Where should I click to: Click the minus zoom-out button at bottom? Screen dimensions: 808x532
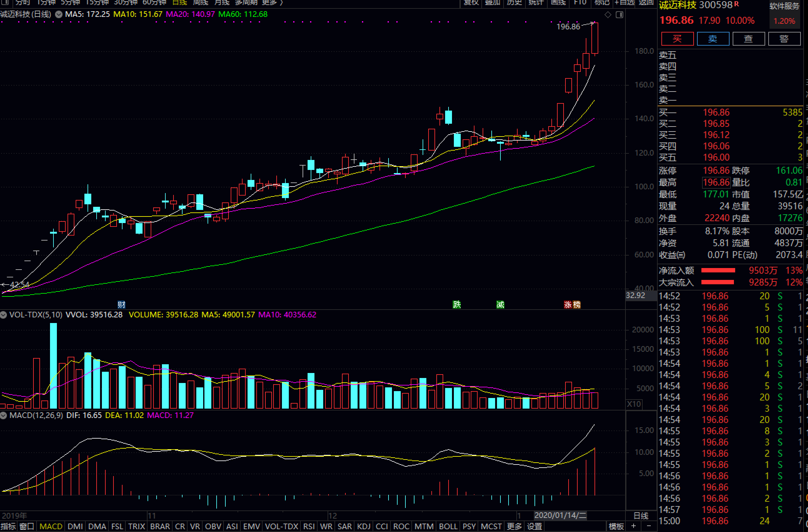649,526
